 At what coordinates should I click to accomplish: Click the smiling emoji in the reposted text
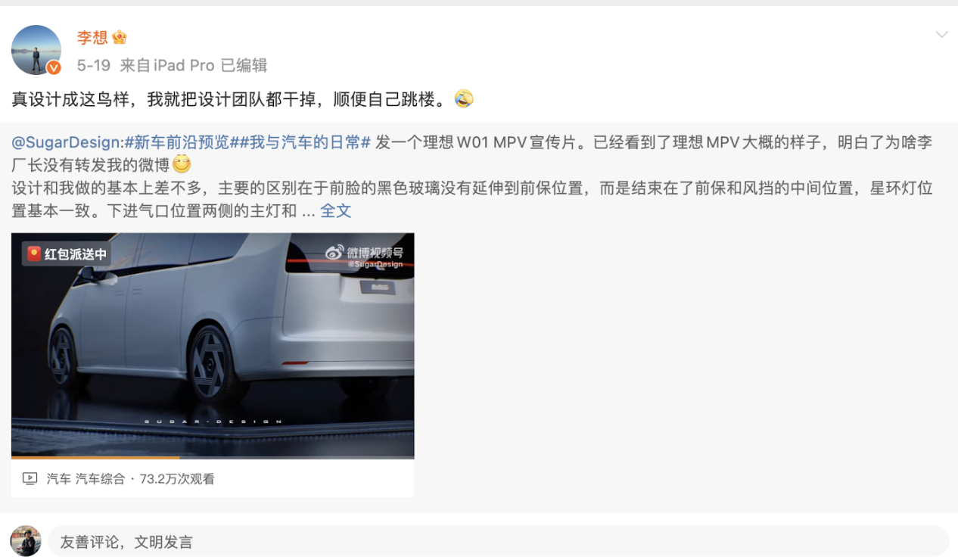[x=182, y=163]
